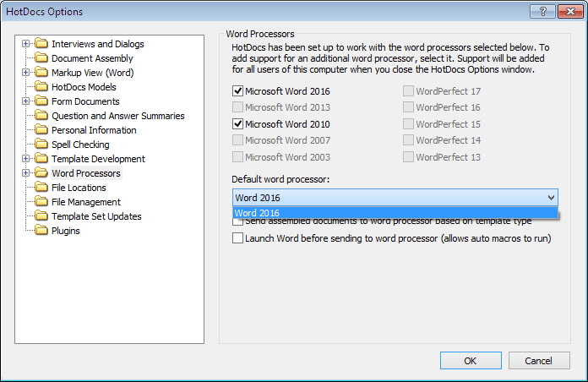Image resolution: width=588 pixels, height=382 pixels.
Task: Uncheck the Microsoft Word 2010 checkbox
Action: pos(238,124)
